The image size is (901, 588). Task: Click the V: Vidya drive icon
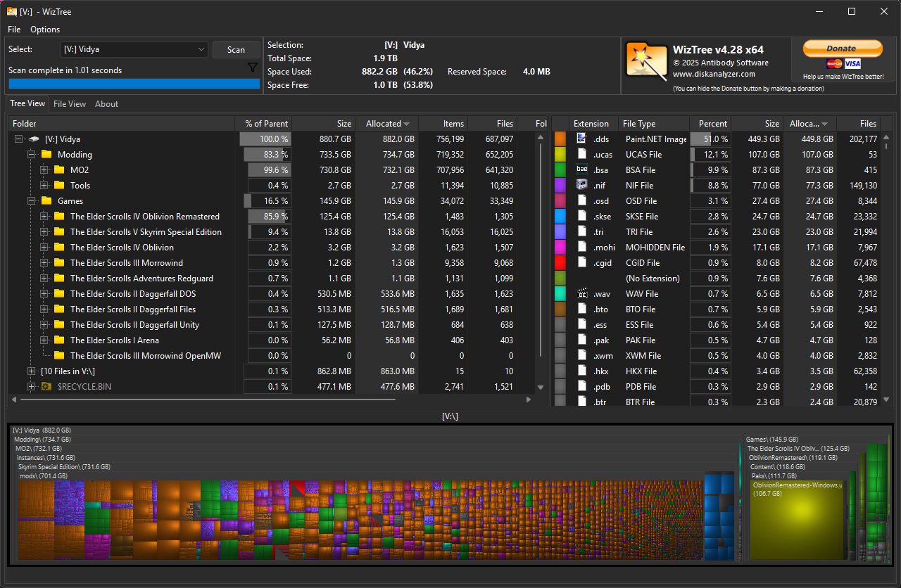34,139
